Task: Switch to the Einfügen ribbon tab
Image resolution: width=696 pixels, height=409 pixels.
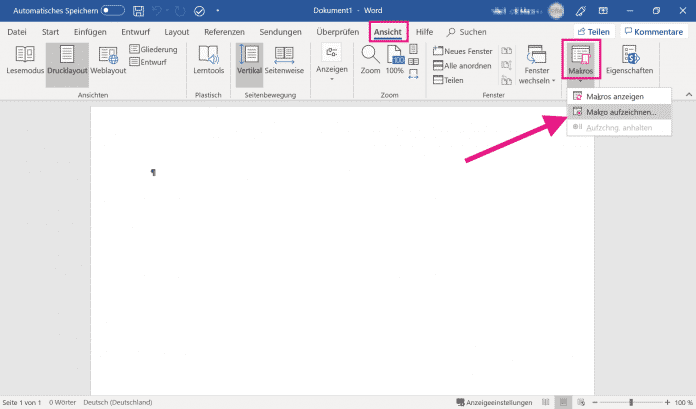Action: pos(90,32)
